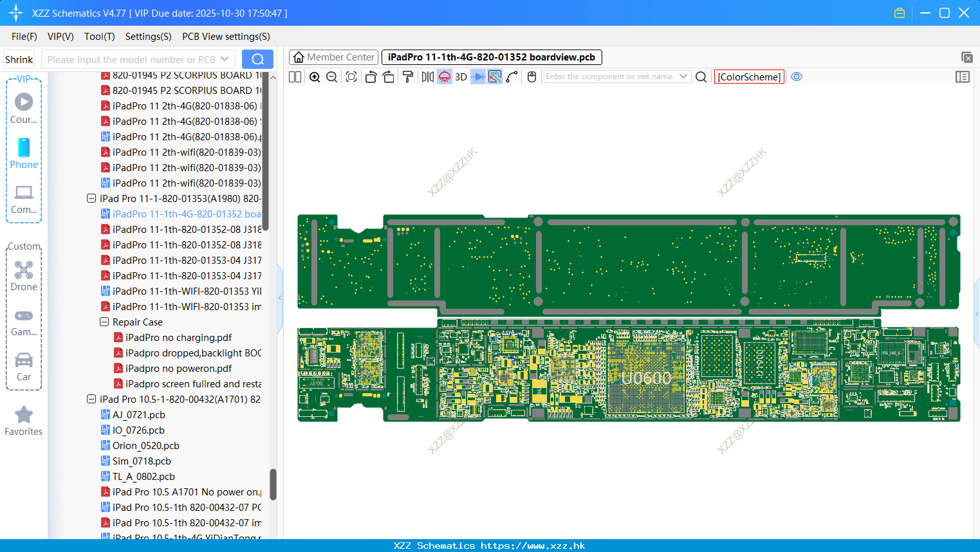The image size is (980, 552).
Task: Toggle the right side panel icon
Action: click(x=963, y=77)
